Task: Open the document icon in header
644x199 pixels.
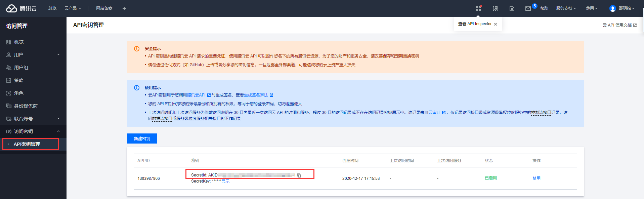Action: click(512, 9)
